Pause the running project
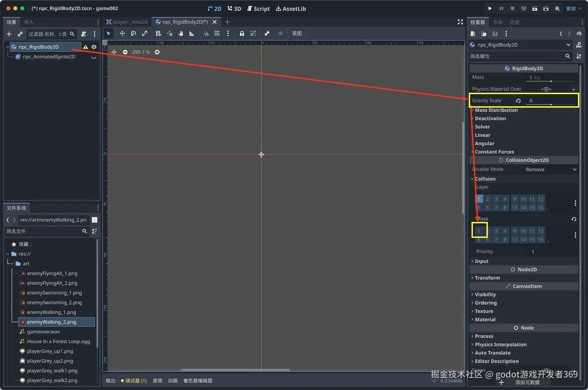588x390 pixels. tap(501, 8)
